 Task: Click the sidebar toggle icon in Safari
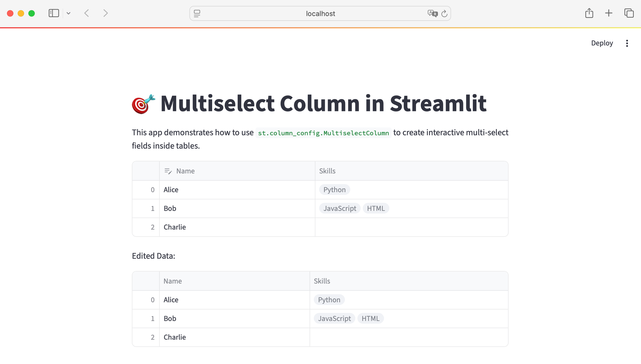tap(54, 13)
